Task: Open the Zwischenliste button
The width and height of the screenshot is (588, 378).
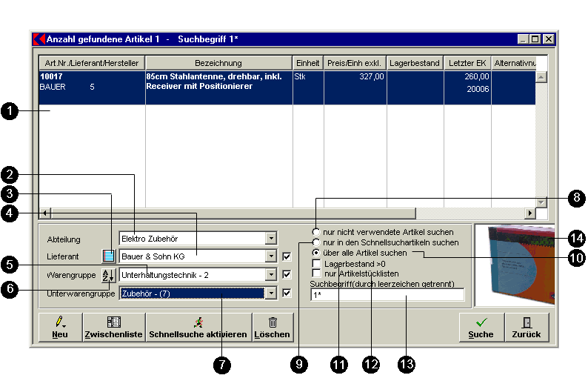Action: point(114,328)
